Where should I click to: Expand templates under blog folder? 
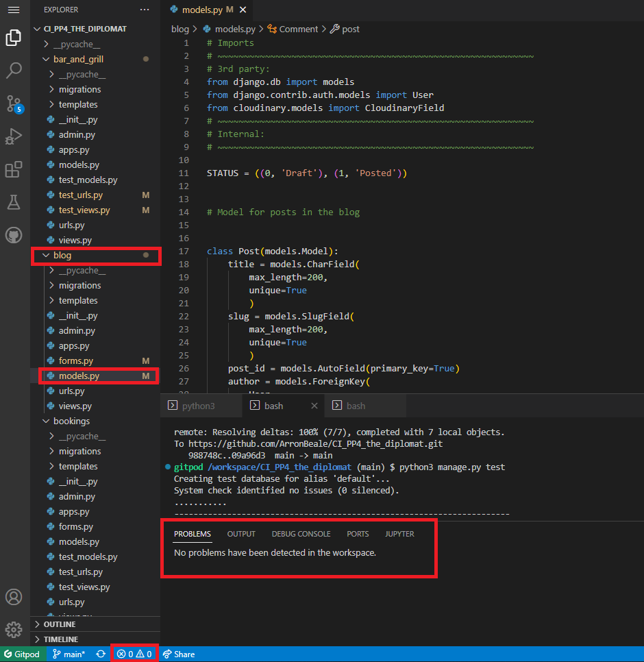[95, 301]
